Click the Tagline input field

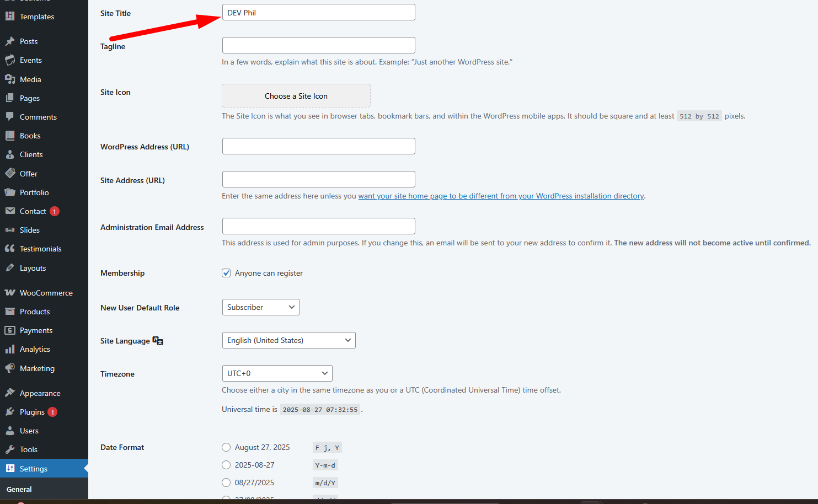coord(319,45)
